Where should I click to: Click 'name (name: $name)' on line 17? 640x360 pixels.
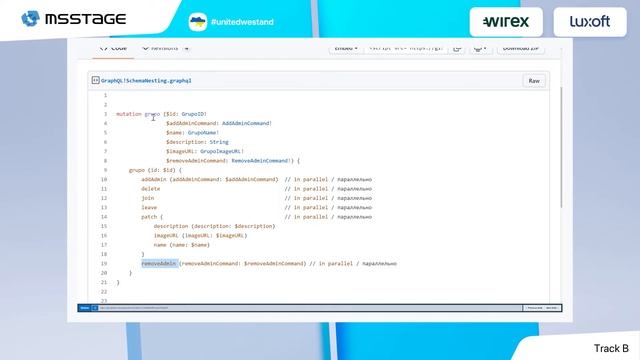coord(182,245)
